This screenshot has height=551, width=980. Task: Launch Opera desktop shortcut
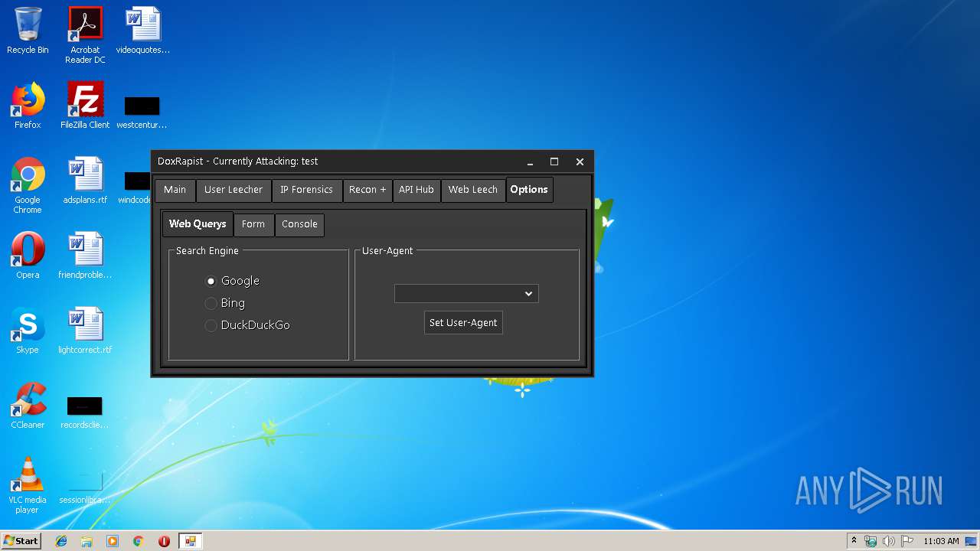28,256
